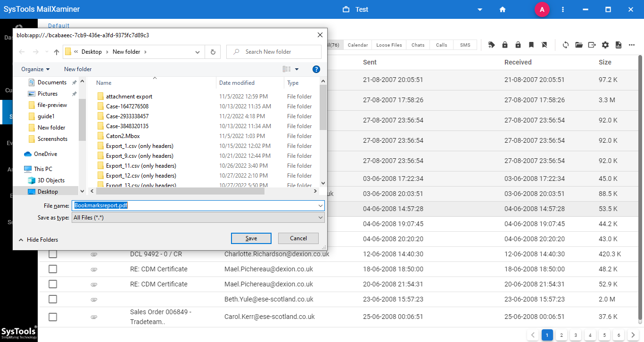644x342 pixels.
Task: Click attachment icon of Beth.Yule row
Action: point(94,299)
